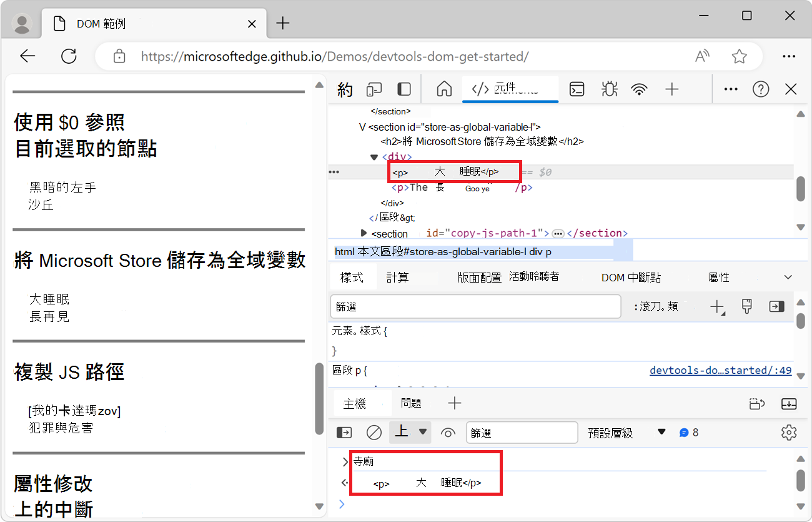
Task: Click the paintbrush rendering icon in styles
Action: click(746, 306)
